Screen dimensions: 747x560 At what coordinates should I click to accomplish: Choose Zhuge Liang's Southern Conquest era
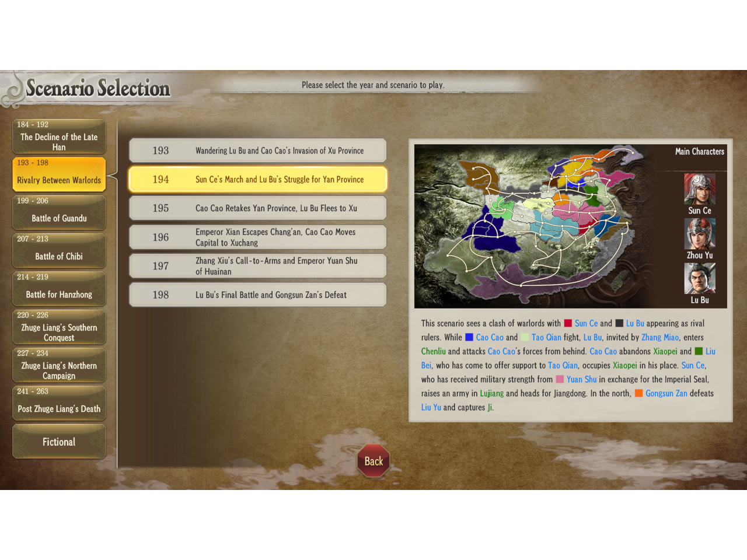tap(59, 327)
